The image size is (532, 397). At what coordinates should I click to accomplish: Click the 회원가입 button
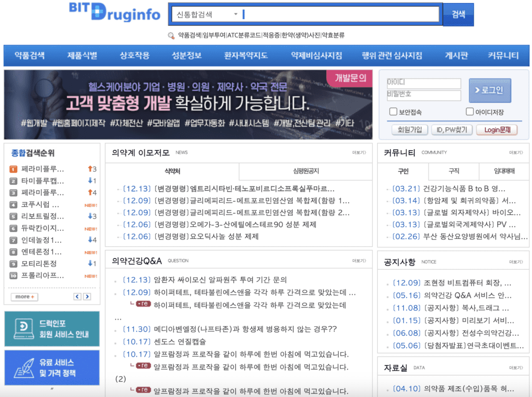click(409, 130)
